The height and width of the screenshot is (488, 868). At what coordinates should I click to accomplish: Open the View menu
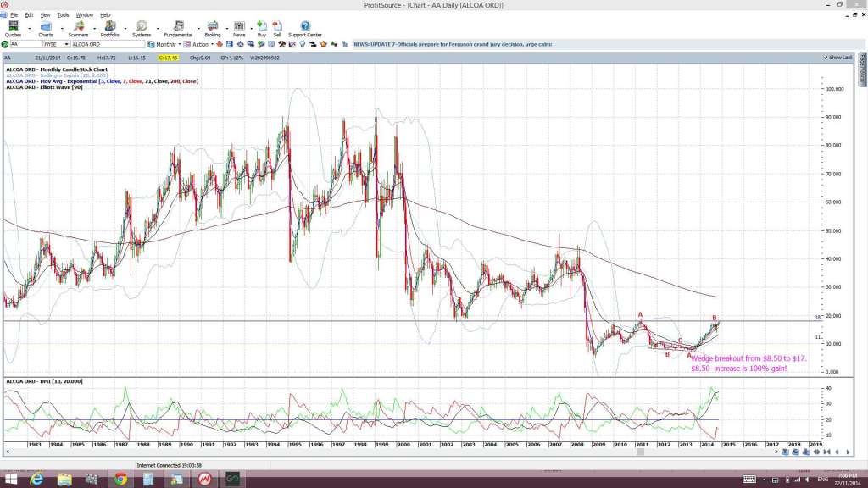click(45, 15)
